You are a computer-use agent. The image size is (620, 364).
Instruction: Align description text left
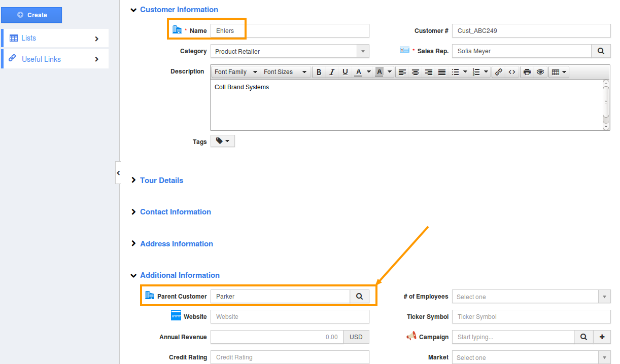click(x=402, y=72)
